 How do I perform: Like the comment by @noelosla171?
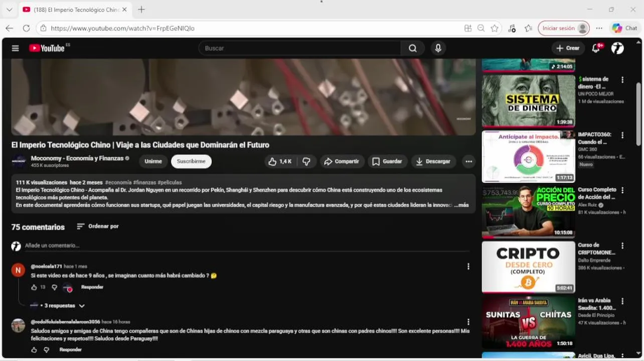(34, 287)
